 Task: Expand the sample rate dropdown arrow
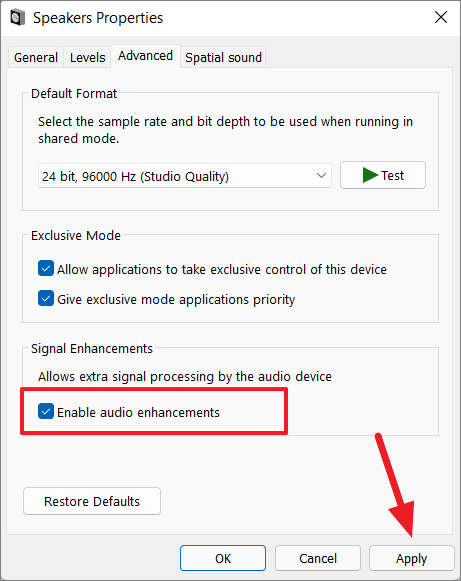tap(321, 175)
